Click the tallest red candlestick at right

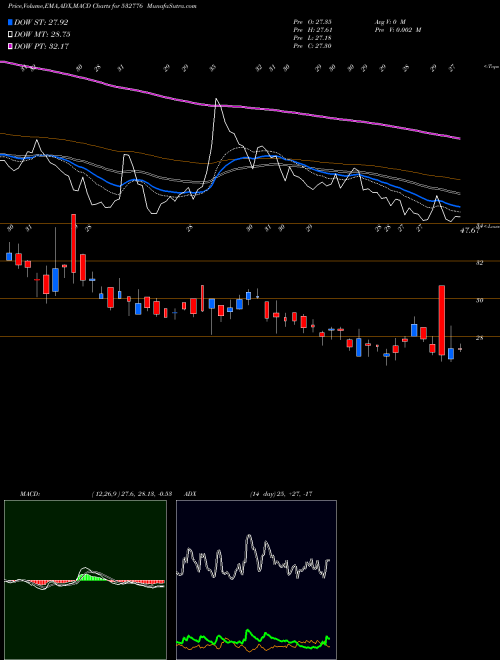441,320
